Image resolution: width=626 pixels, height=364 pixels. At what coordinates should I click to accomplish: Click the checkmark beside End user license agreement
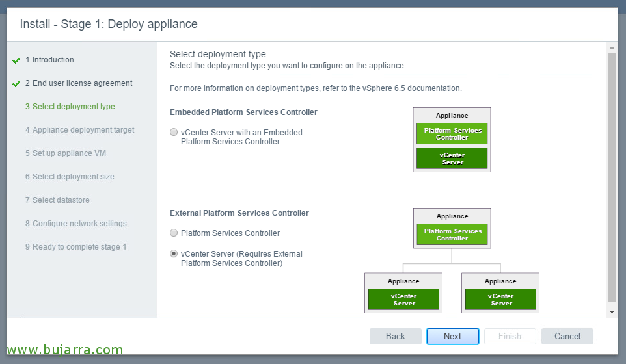[x=16, y=84]
